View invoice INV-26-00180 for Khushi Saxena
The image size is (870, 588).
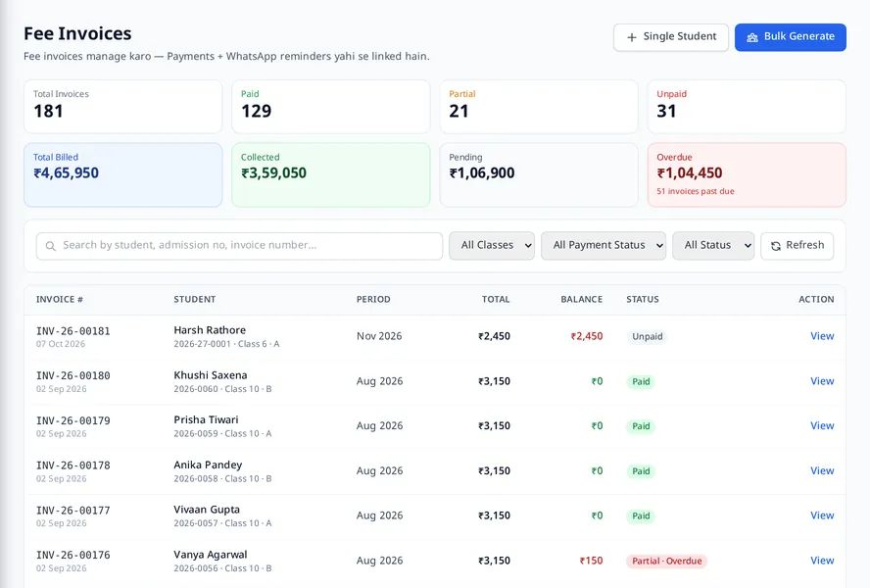pos(822,381)
